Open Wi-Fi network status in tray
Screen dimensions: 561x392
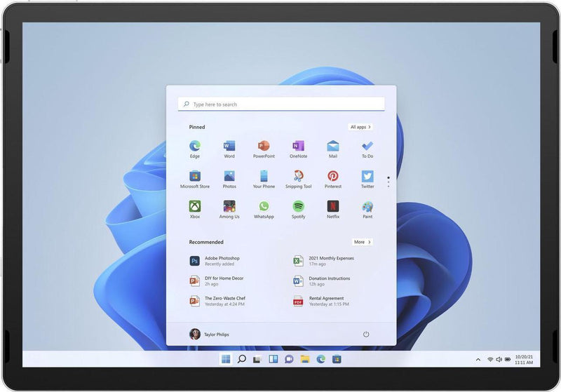pyautogui.click(x=490, y=360)
